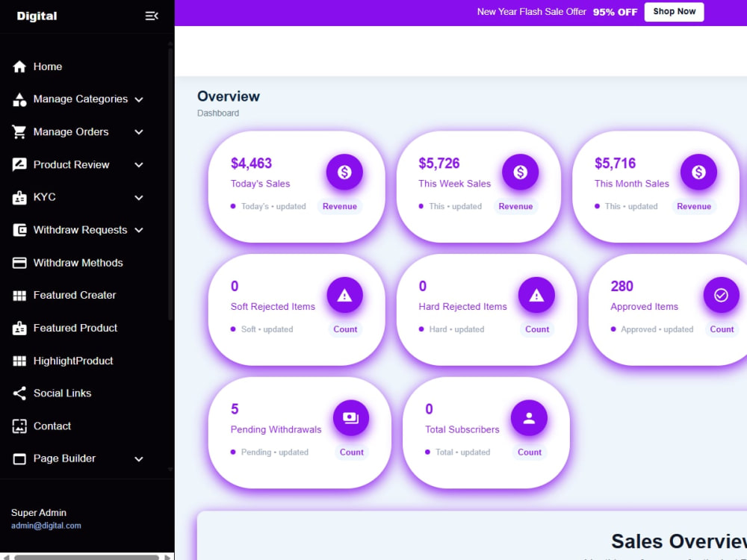Click Pending Withdrawals cash icon
747x560 pixels.
(350, 418)
